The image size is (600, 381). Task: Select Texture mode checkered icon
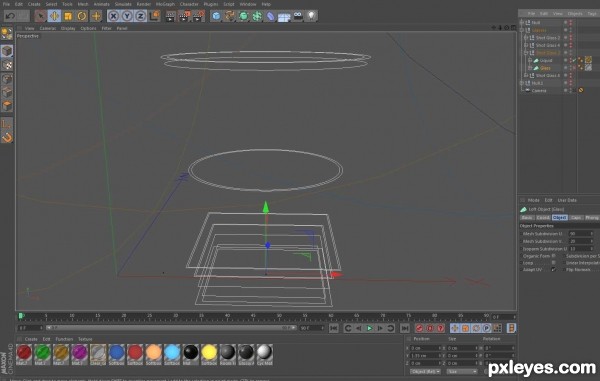(x=7, y=65)
